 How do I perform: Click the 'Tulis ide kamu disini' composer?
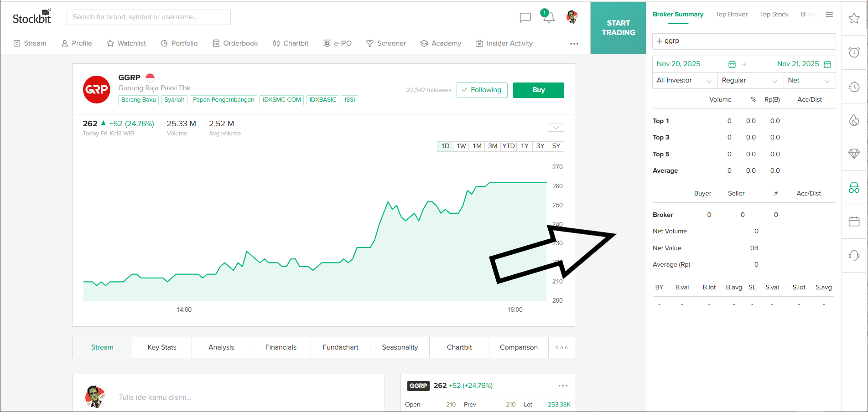pyautogui.click(x=155, y=397)
